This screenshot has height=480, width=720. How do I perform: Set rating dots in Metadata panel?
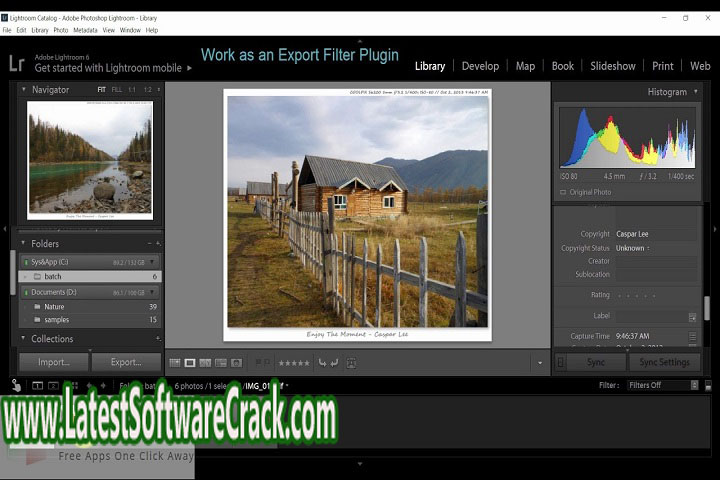(636, 296)
